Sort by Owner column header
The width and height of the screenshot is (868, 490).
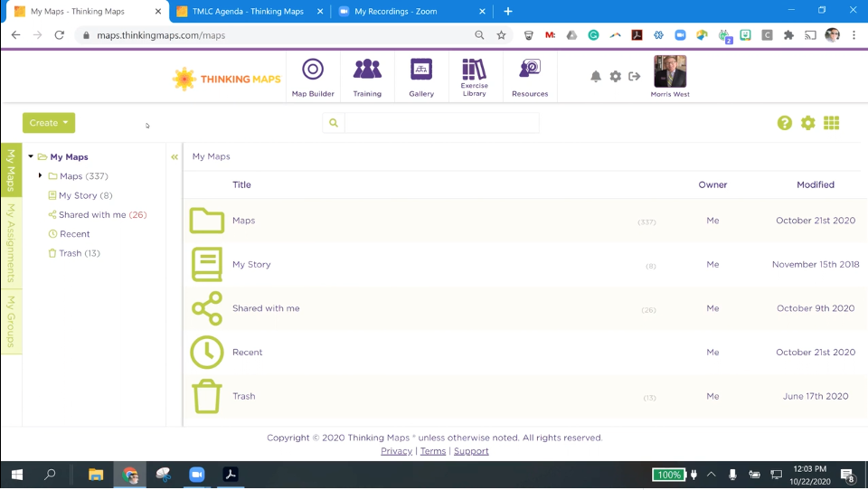point(712,185)
